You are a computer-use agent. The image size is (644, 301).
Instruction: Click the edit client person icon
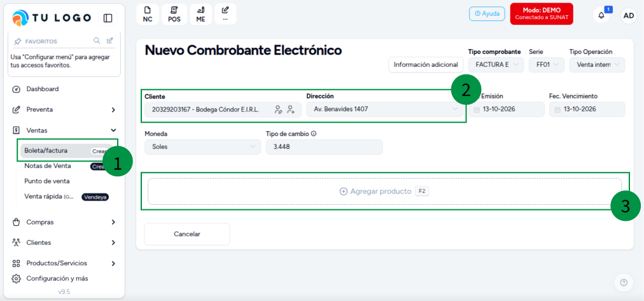(279, 109)
